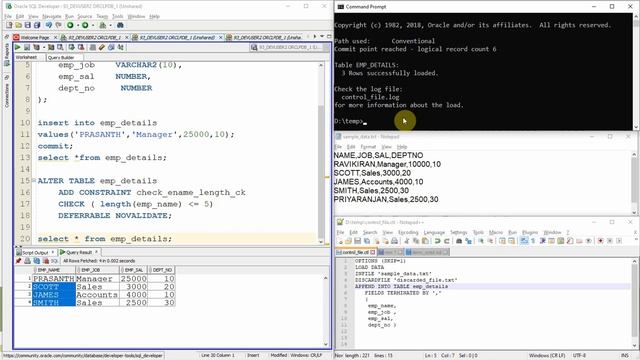640x360 pixels.
Task: Click the New file icon in SQL Developer toolbar
Action: click(x=9, y=25)
